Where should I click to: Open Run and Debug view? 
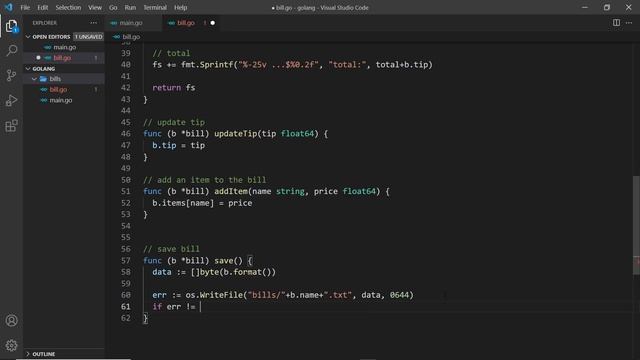click(x=11, y=100)
